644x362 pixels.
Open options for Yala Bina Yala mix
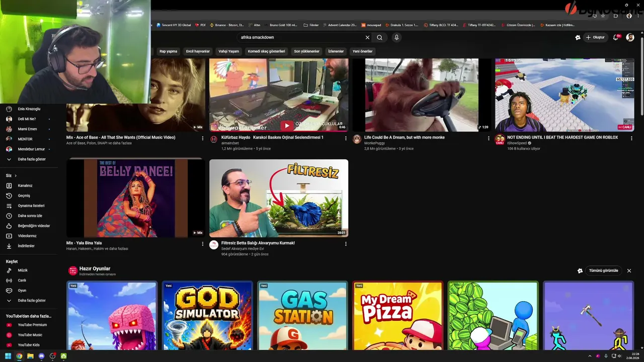click(203, 244)
